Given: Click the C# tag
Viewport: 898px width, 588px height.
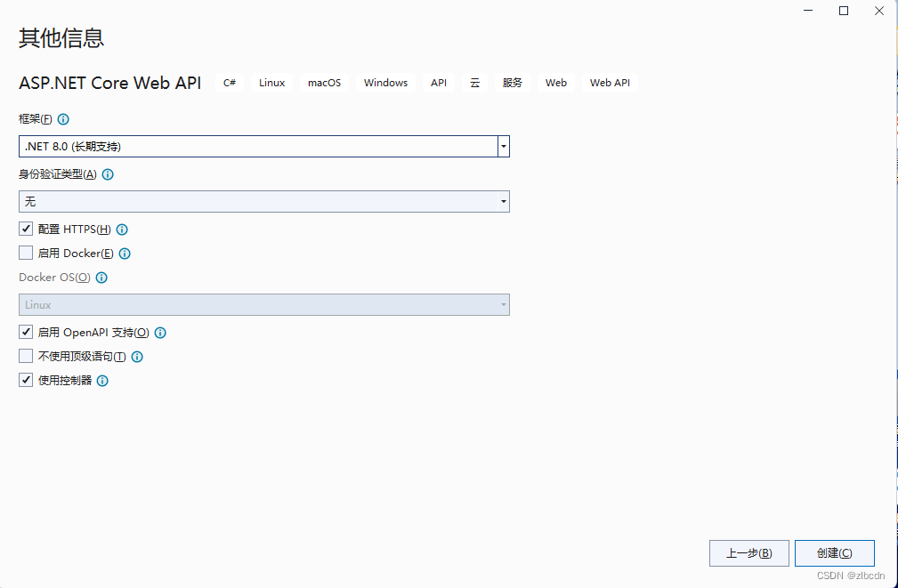Looking at the screenshot, I should 230,83.
